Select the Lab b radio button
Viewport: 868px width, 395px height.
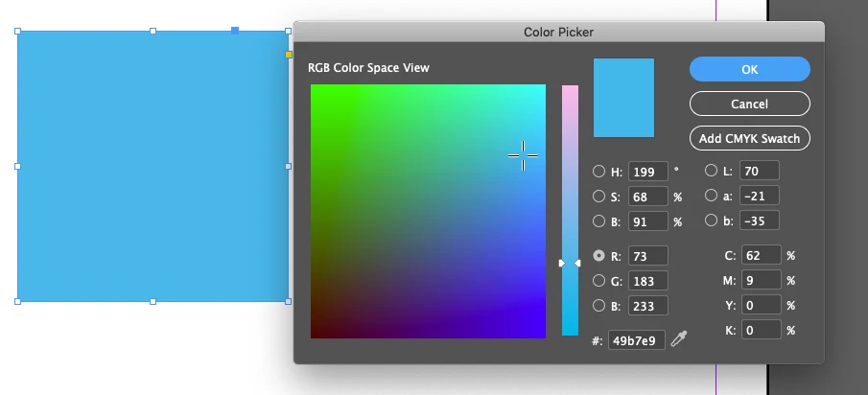(x=711, y=221)
